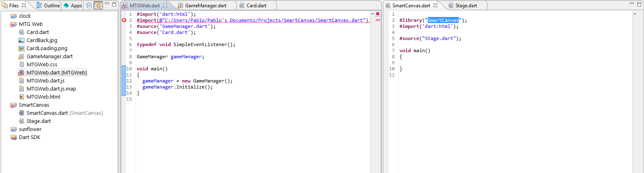Select MTGWeb.css file
The image size is (644, 173).
pyautogui.click(x=42, y=64)
